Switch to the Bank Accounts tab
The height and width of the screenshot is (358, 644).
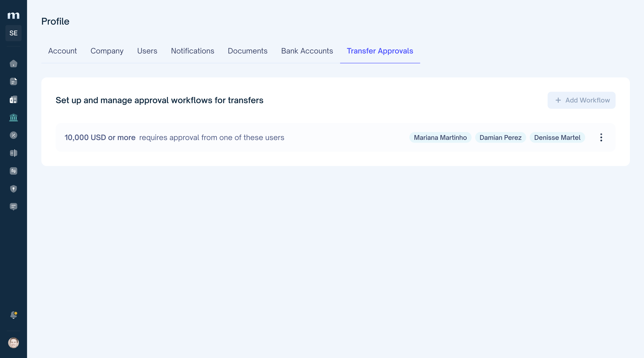(307, 51)
